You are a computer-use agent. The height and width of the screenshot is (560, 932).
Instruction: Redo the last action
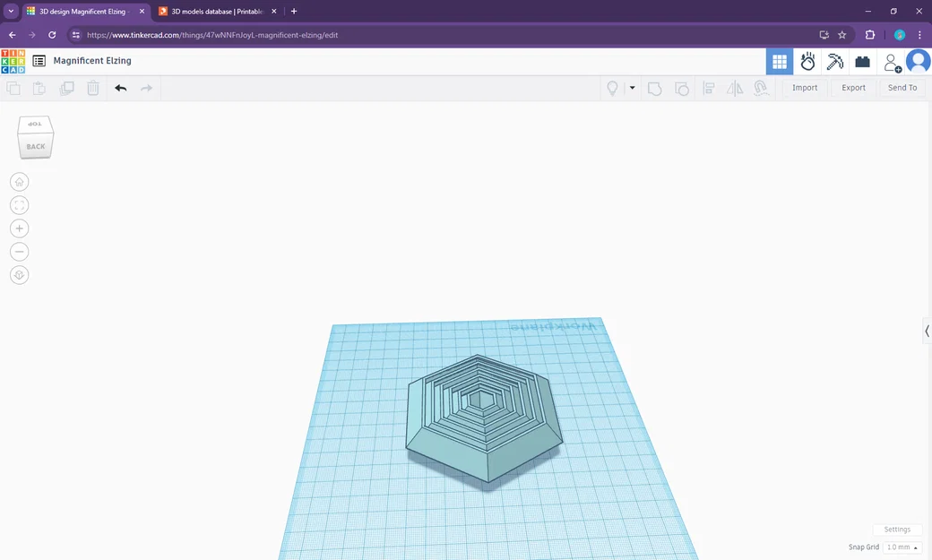(146, 88)
